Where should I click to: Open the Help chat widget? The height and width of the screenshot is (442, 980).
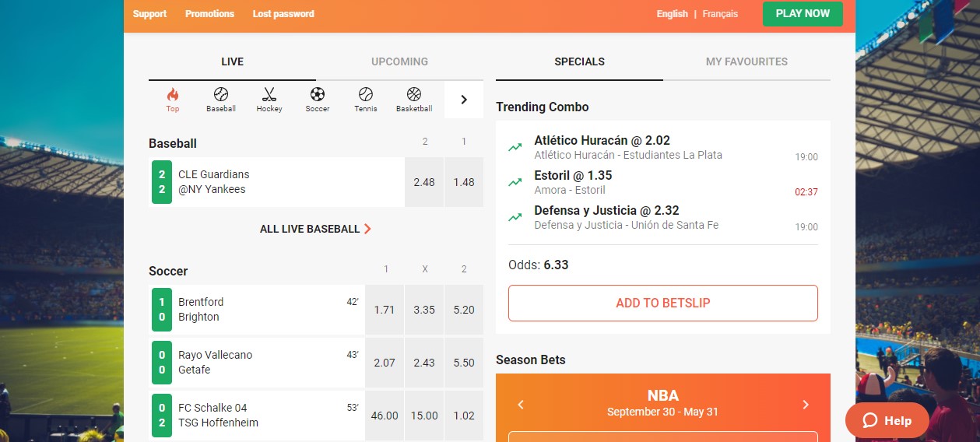[887, 420]
